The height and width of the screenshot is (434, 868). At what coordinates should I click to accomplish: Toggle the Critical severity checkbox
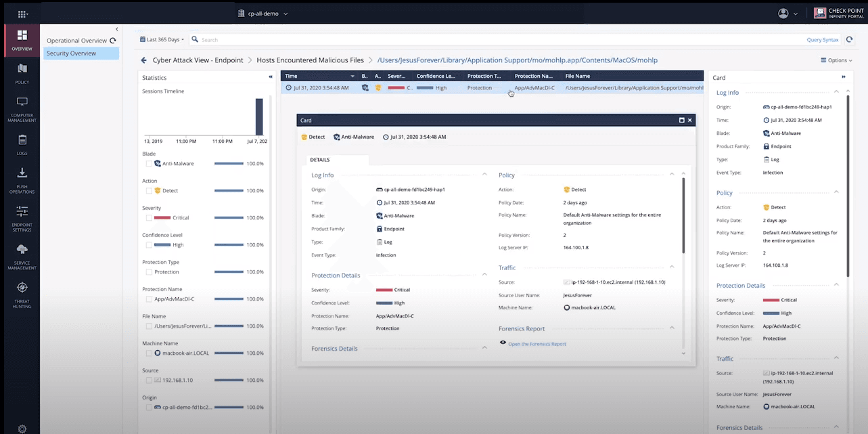[149, 217]
